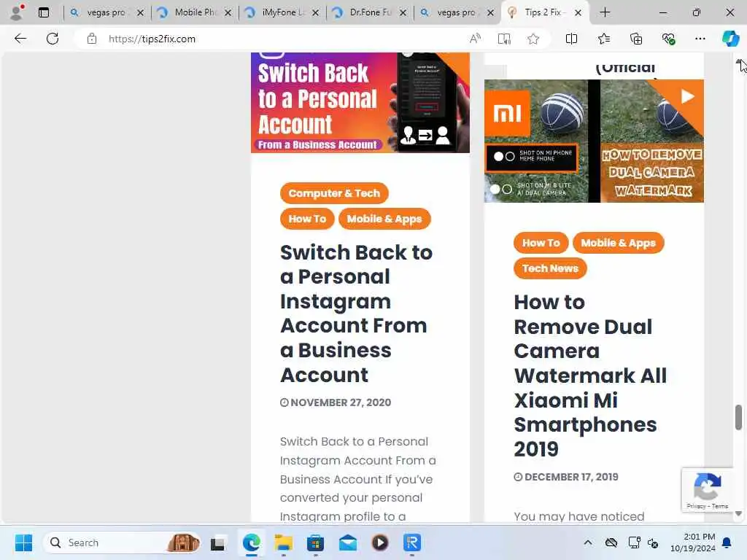
Task: Open the Tech News category tag
Action: tap(550, 268)
